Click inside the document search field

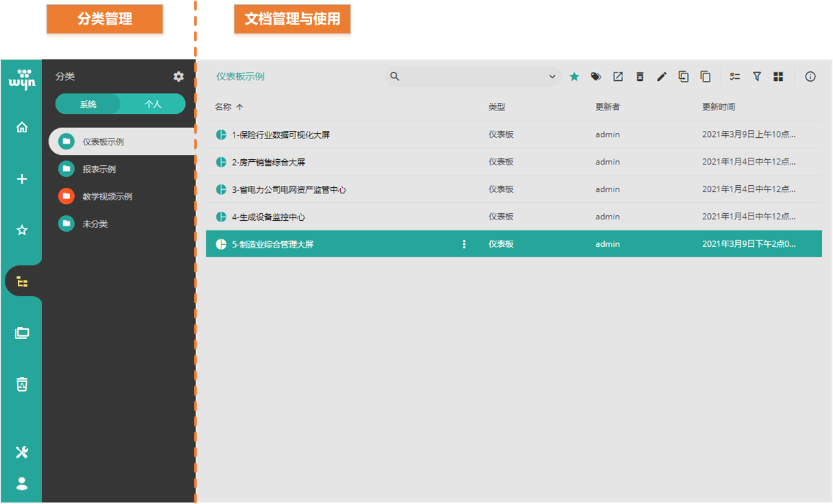473,77
